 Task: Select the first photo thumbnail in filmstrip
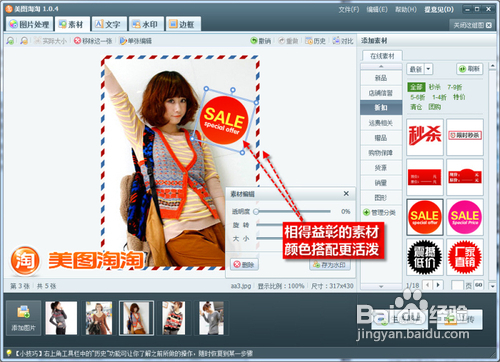[61, 318]
